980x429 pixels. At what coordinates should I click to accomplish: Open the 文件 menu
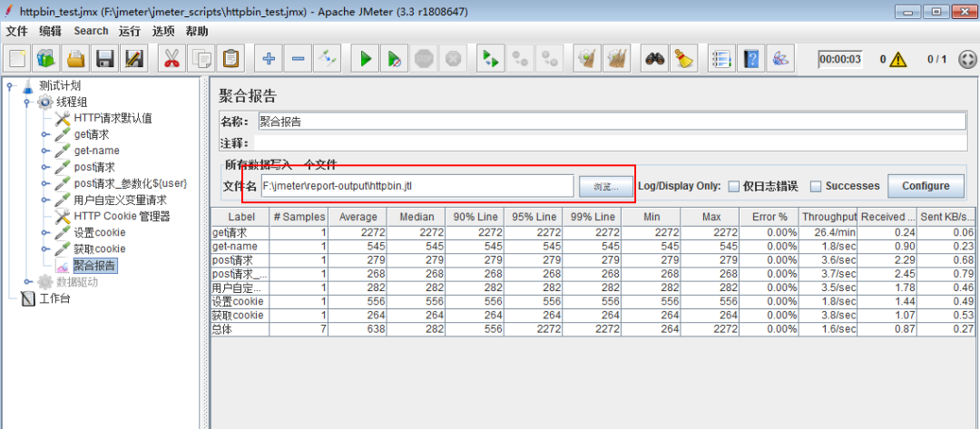17,31
